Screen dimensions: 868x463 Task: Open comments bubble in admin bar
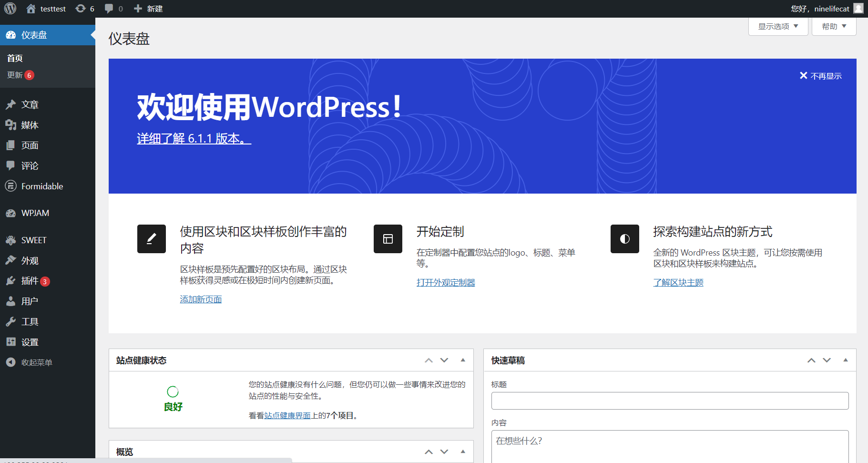coord(109,9)
